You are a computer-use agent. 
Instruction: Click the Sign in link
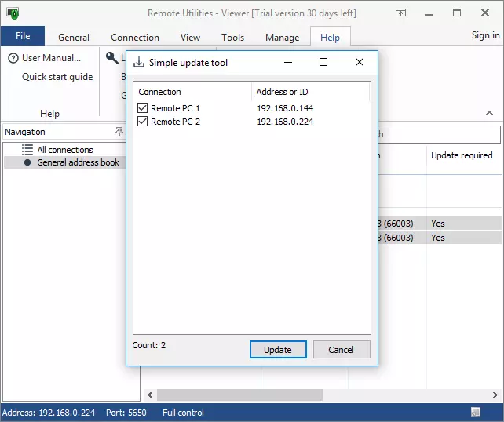click(x=485, y=35)
